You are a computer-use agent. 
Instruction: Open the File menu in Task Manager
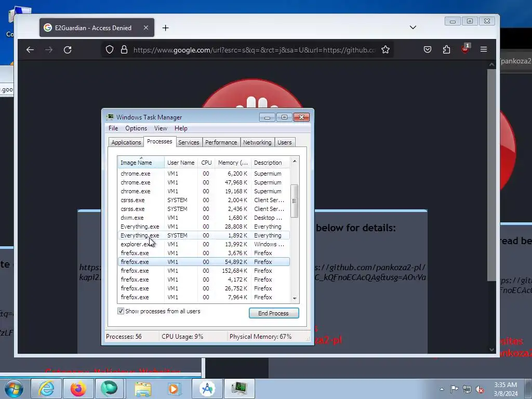(113, 128)
